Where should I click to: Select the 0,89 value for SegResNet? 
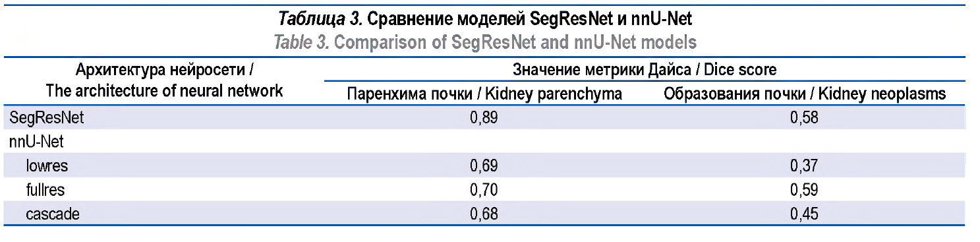(484, 119)
